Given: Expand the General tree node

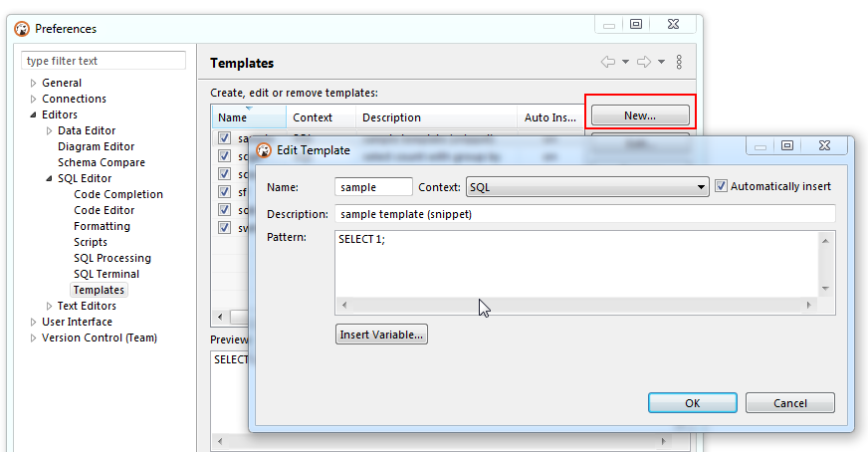Looking at the screenshot, I should tap(33, 83).
